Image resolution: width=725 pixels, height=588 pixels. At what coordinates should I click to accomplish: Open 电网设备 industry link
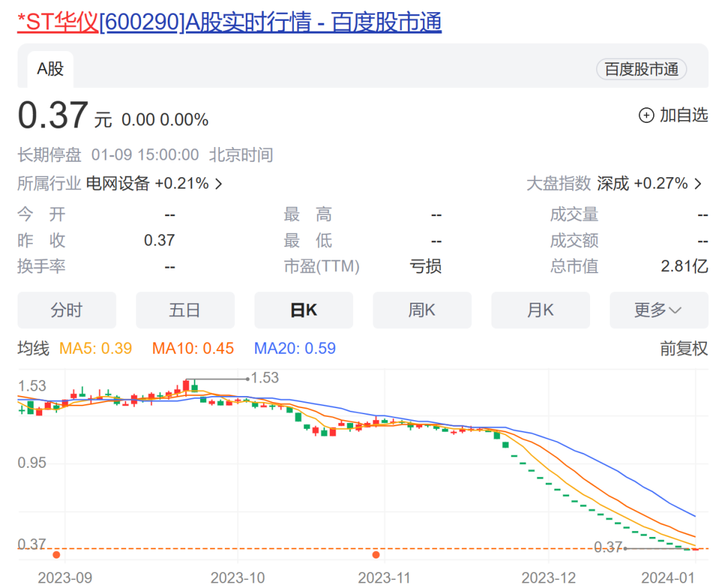pos(118,183)
